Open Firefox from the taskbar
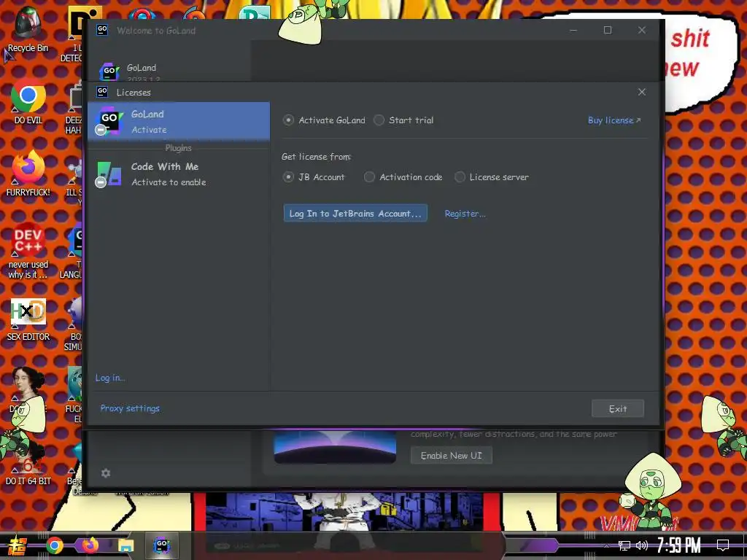Screen dimensions: 747x560 click(90, 545)
